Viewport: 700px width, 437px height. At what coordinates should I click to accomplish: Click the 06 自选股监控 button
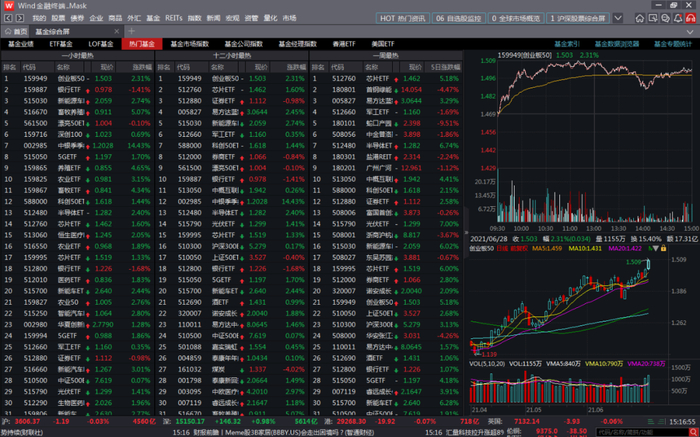pos(458,18)
